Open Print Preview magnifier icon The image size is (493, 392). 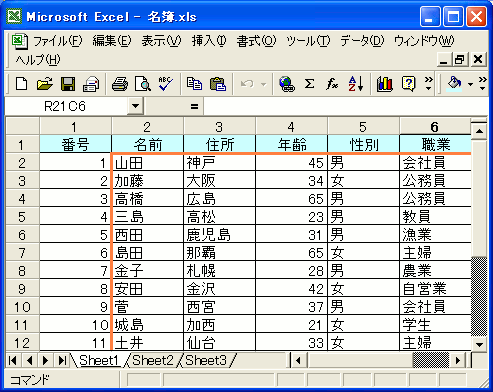click(x=143, y=84)
